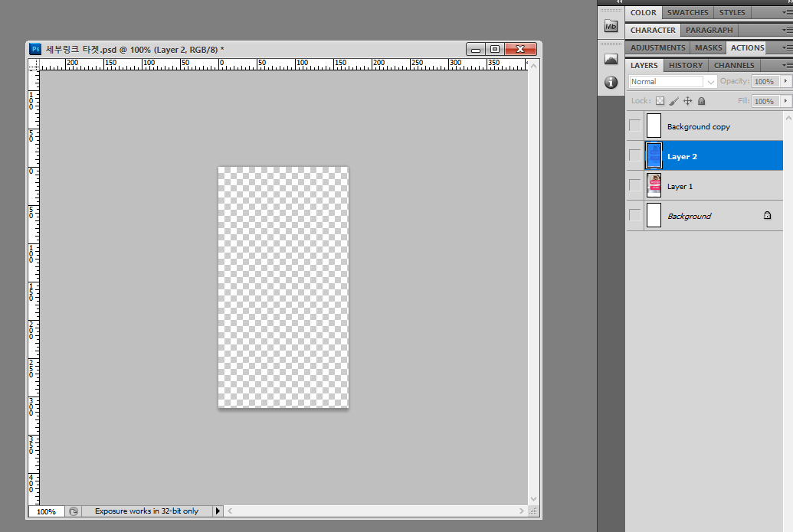Switch to the Layers tab

[x=644, y=65]
